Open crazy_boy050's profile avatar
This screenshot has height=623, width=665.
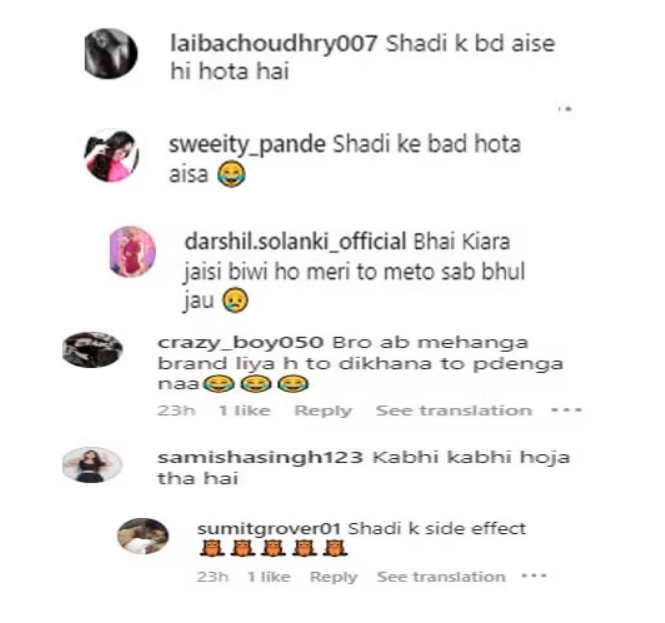point(92,350)
